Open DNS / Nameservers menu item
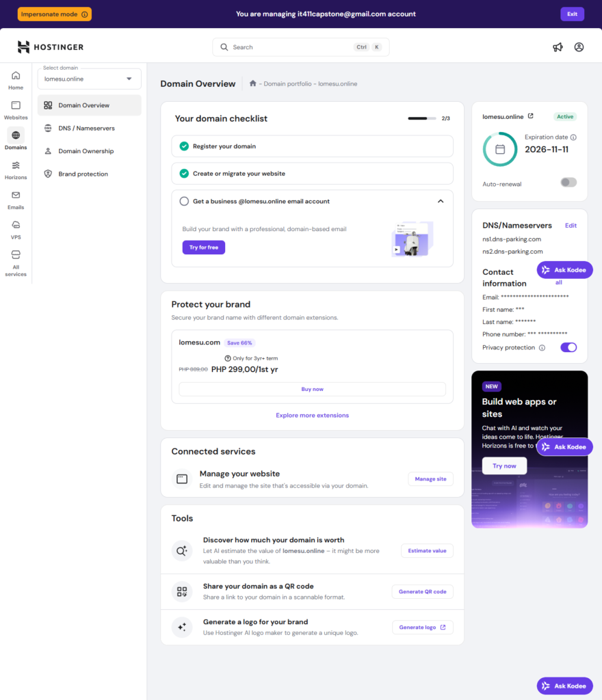 point(86,129)
